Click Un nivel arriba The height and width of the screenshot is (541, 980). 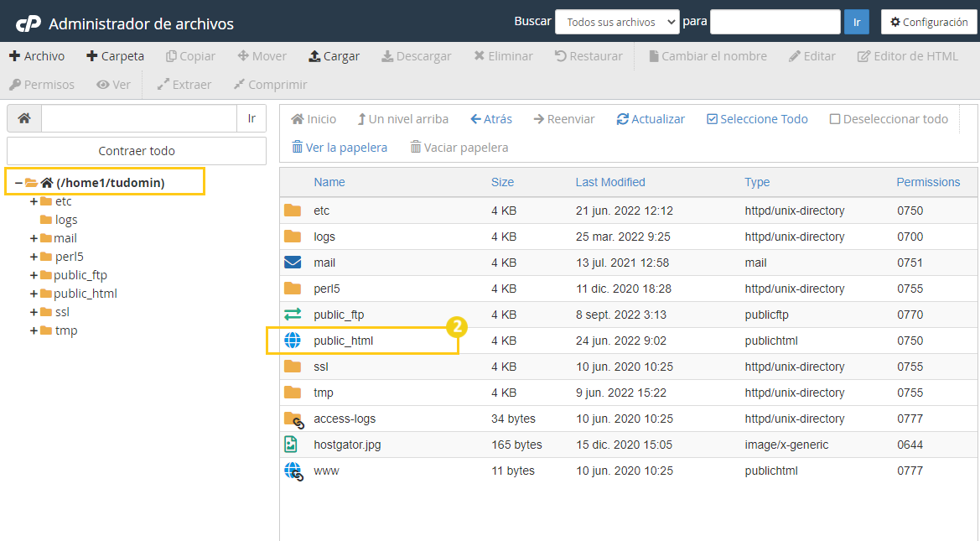(x=403, y=119)
